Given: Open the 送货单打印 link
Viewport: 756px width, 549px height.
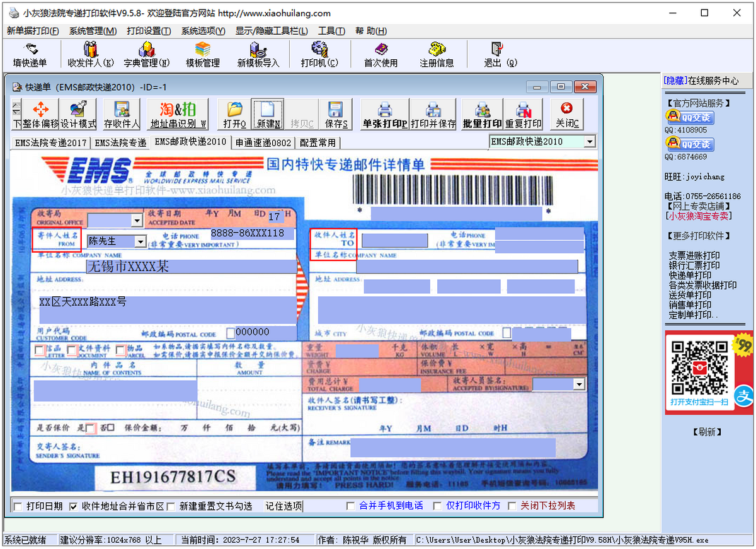Looking at the screenshot, I should coord(690,295).
